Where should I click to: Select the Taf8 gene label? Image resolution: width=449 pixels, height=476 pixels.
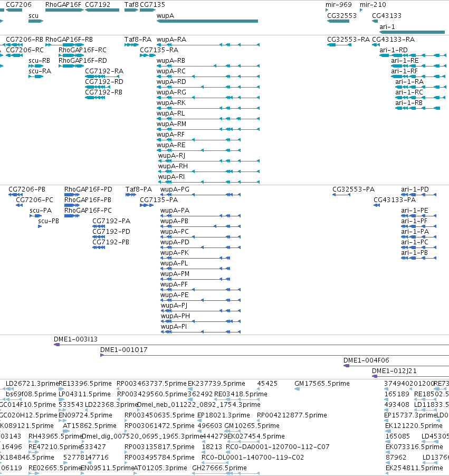click(x=131, y=5)
